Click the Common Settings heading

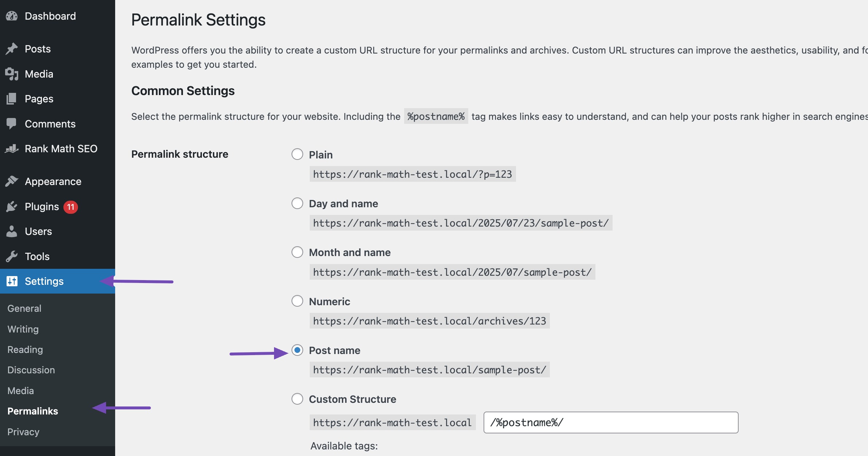[x=183, y=91]
